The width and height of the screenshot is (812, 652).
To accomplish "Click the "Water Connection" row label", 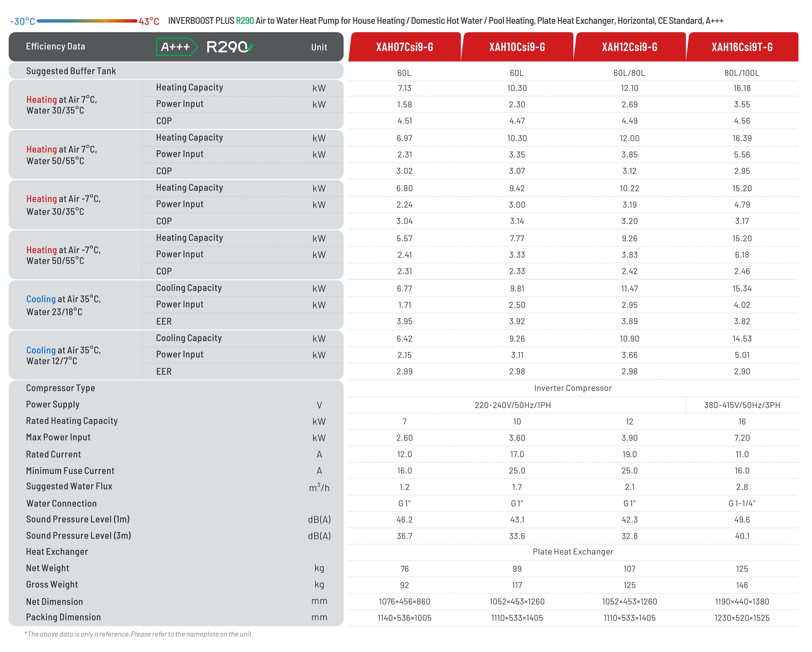I will [x=61, y=503].
